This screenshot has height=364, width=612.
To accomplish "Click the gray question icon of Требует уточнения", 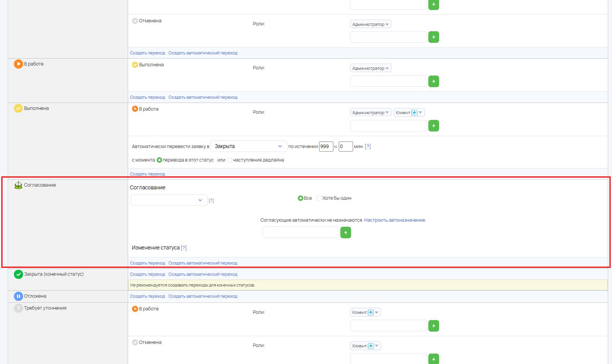I will (18, 308).
